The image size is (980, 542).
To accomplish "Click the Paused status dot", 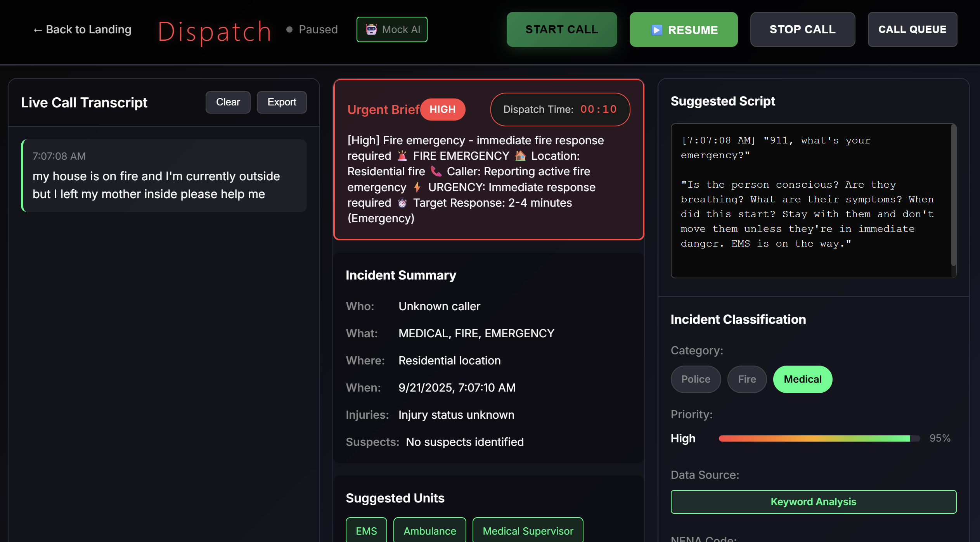I will point(289,29).
